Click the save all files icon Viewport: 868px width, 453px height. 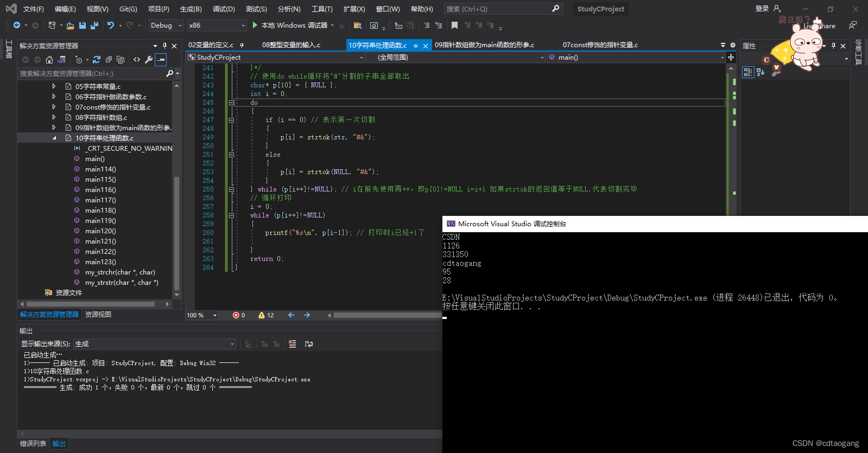(94, 25)
